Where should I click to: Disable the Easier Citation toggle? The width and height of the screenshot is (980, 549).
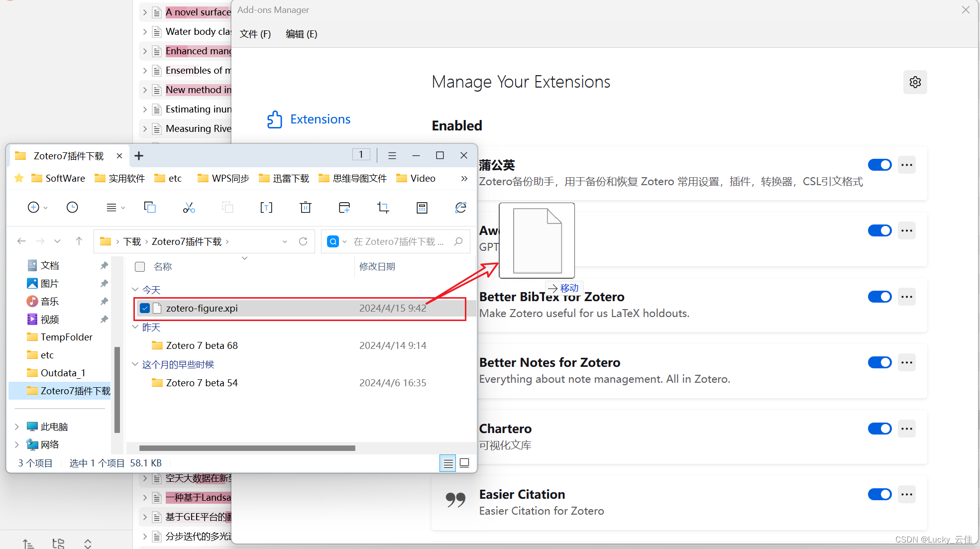click(x=880, y=495)
